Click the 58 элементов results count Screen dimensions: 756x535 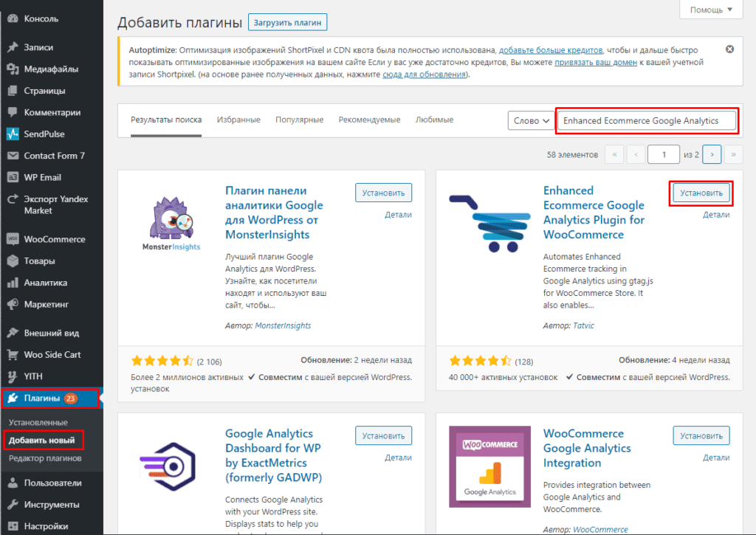[572, 155]
